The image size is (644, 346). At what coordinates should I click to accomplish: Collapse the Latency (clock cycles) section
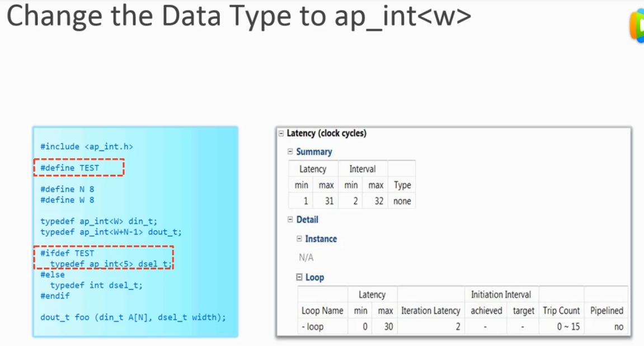[281, 134]
